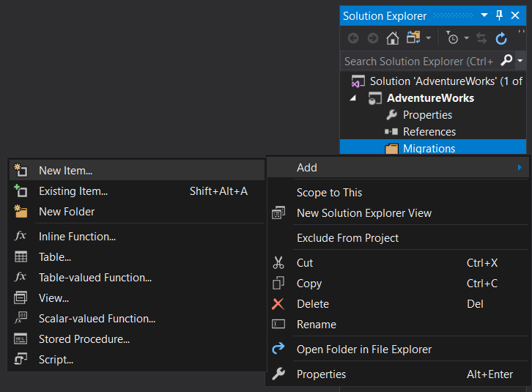Expand the search options dropdown arrow
Viewport: 532px width, 392px height.
tap(520, 61)
